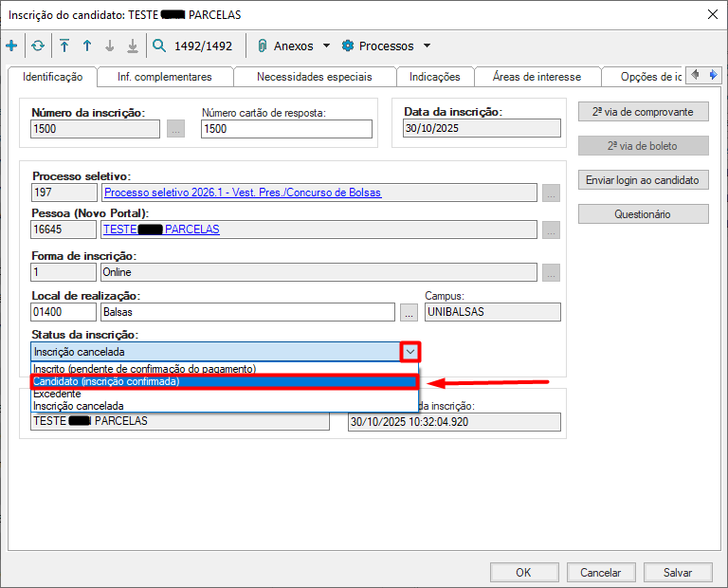This screenshot has height=588, width=728.
Task: Go to the first record arrow icon
Action: pyautogui.click(x=64, y=46)
